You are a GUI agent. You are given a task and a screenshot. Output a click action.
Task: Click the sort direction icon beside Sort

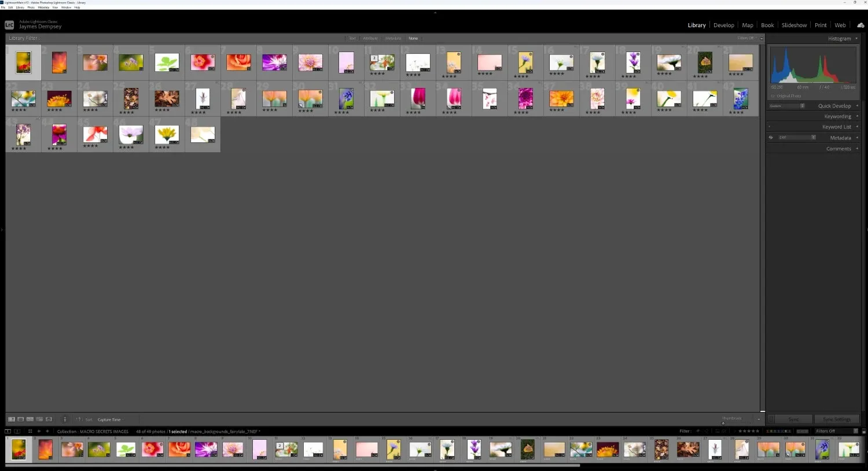(79, 419)
